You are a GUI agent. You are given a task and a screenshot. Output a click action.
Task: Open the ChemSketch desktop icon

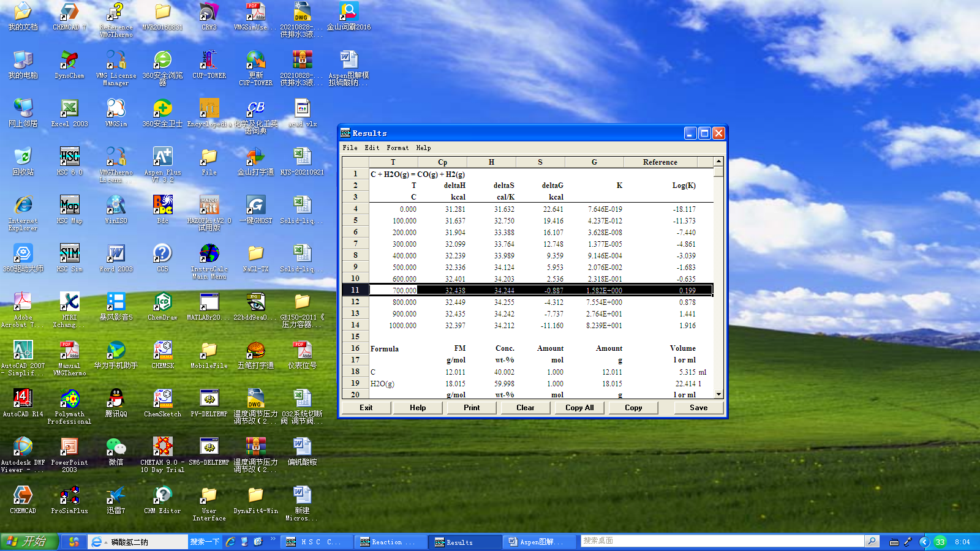click(162, 403)
